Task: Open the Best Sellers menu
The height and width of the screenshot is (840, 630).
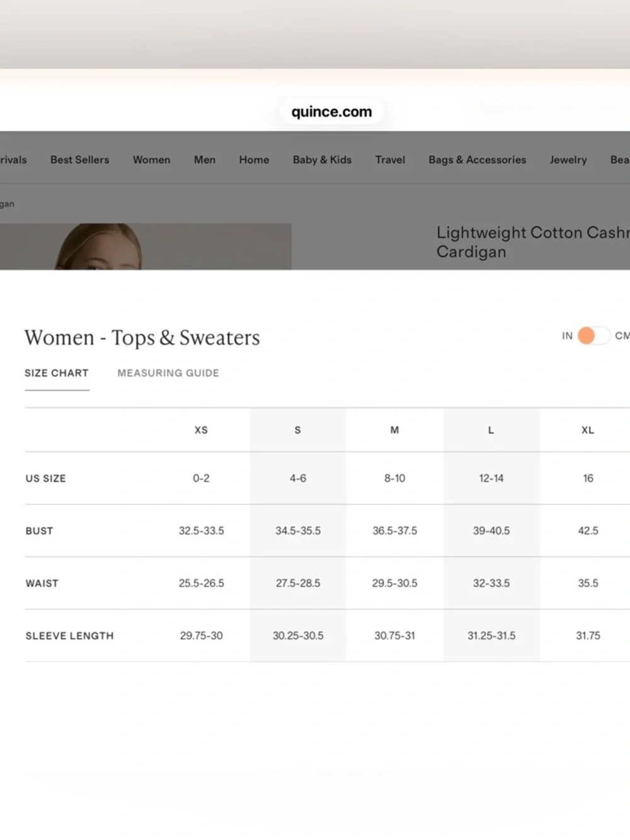Action: coord(80,160)
